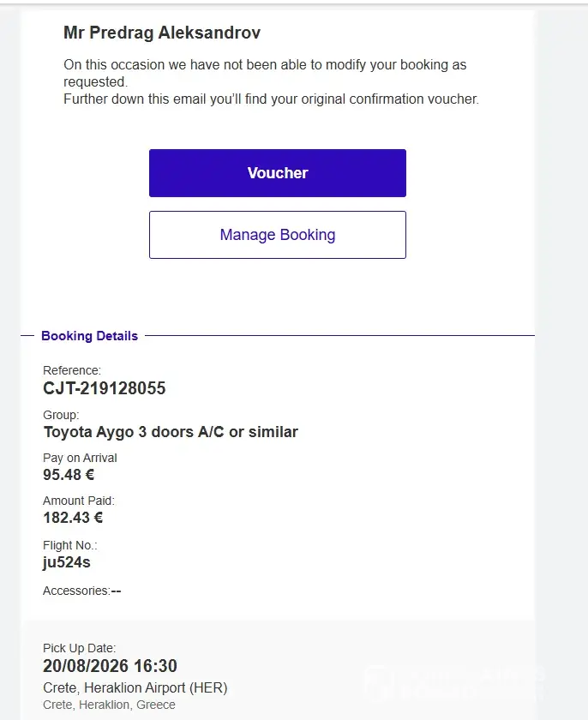
Task: Click the Pay on Arrival amount 95.48 €
Action: [x=69, y=474]
